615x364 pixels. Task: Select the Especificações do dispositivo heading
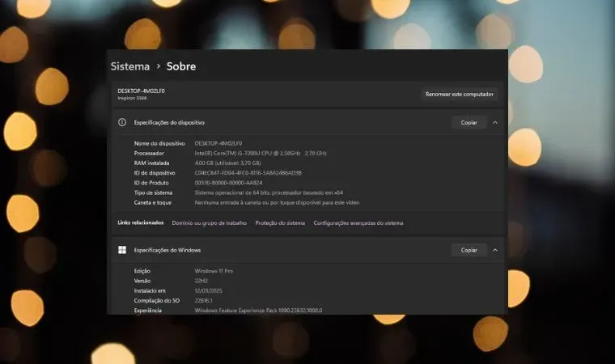click(169, 123)
